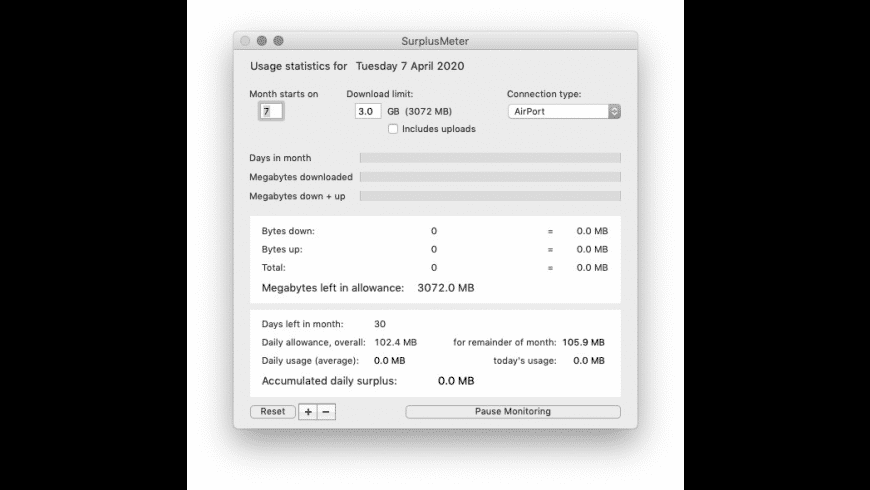870x490 pixels.
Task: Click the date Tuesday 7 April 2020
Action: (x=410, y=66)
